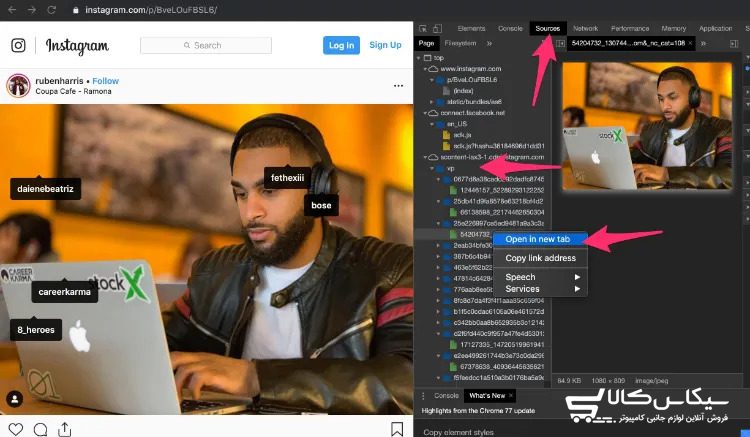Screen dimensions: 750x437
Task: Expand the 387b6c4b84 folder
Action: (x=438, y=256)
